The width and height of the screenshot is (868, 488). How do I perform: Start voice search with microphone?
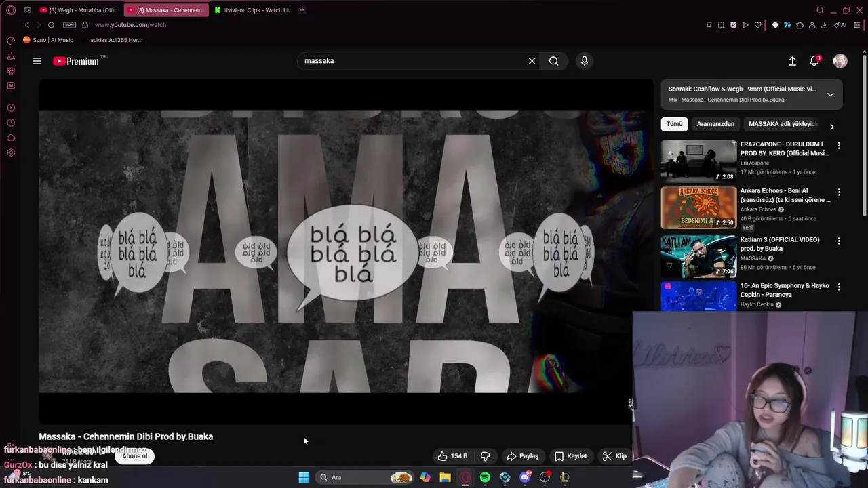[585, 61]
